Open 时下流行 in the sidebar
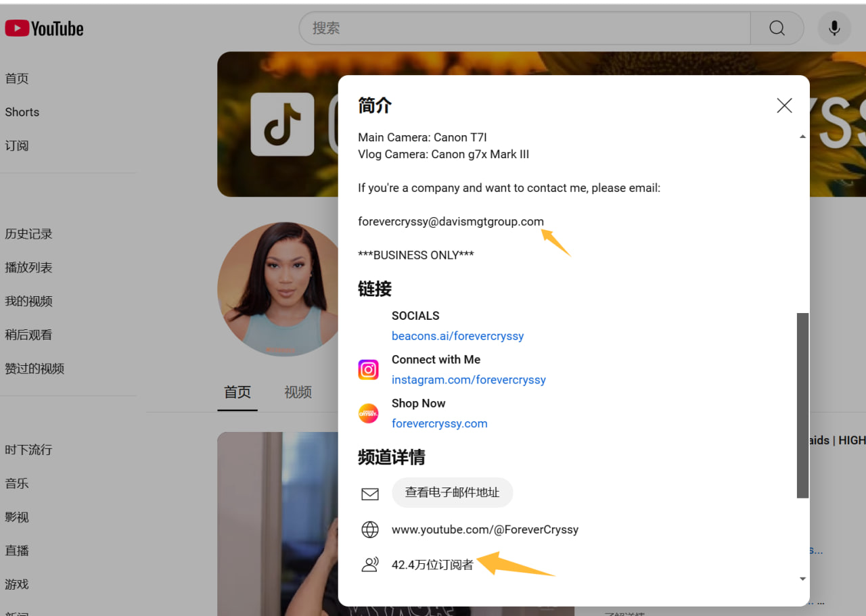This screenshot has height=616, width=866. click(28, 450)
